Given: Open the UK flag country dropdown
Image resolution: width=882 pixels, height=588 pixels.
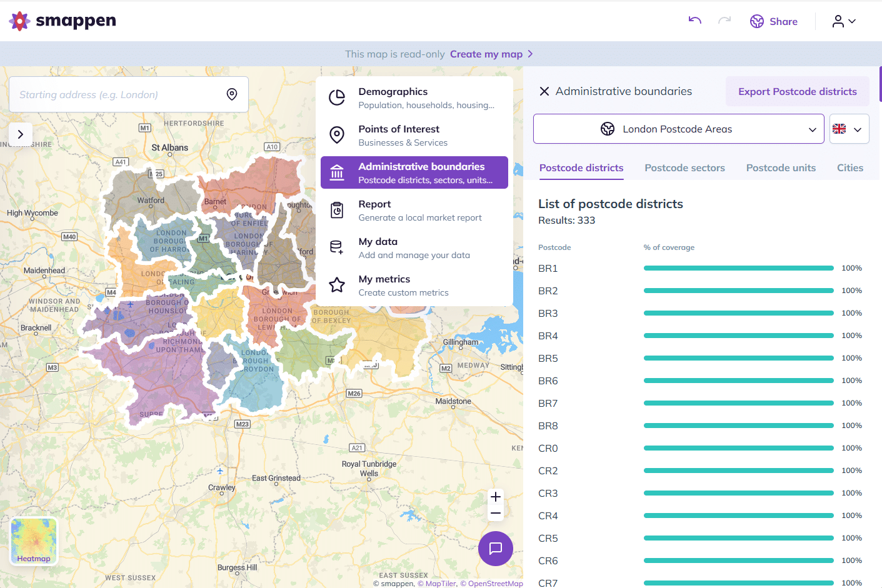Looking at the screenshot, I should (x=849, y=129).
